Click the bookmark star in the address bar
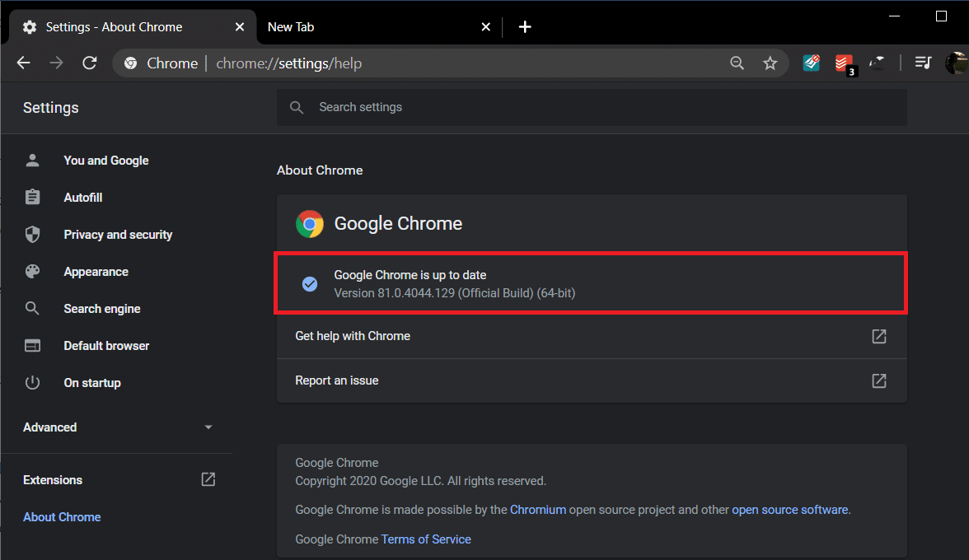Screen dimensions: 969x560 click(x=770, y=63)
